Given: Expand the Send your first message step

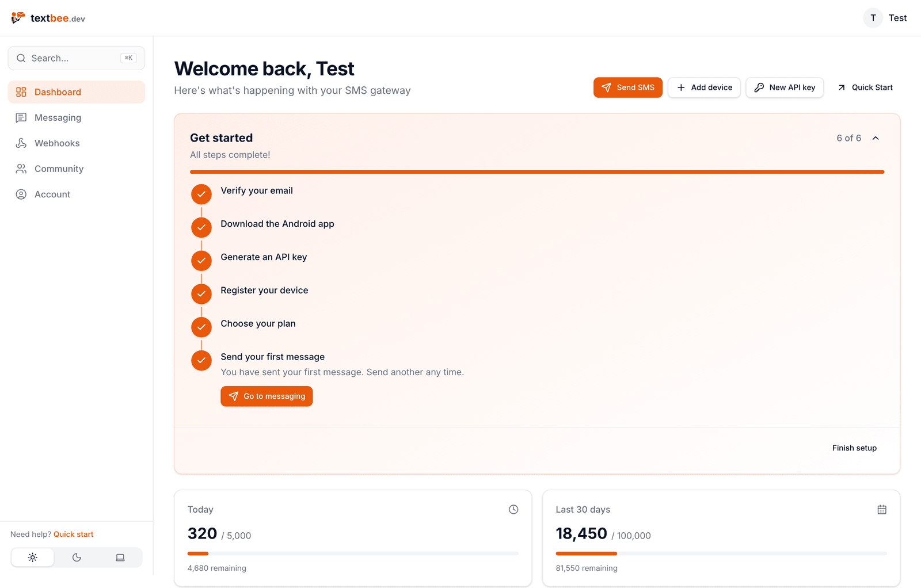Looking at the screenshot, I should 272,357.
